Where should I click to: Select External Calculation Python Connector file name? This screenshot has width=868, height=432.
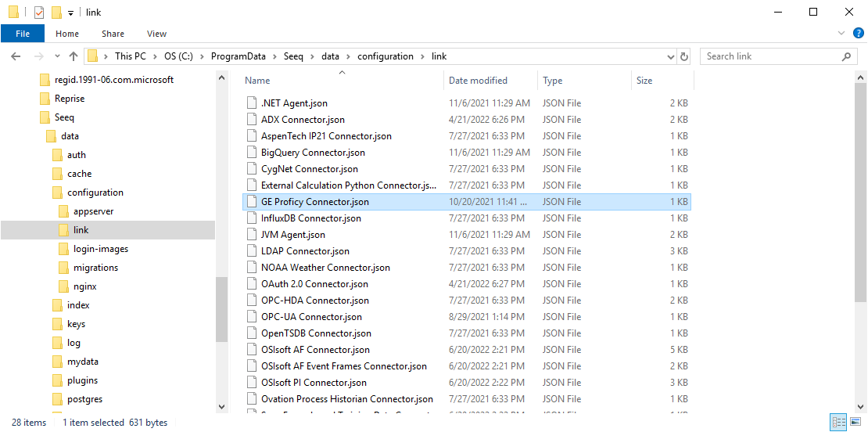tap(349, 185)
